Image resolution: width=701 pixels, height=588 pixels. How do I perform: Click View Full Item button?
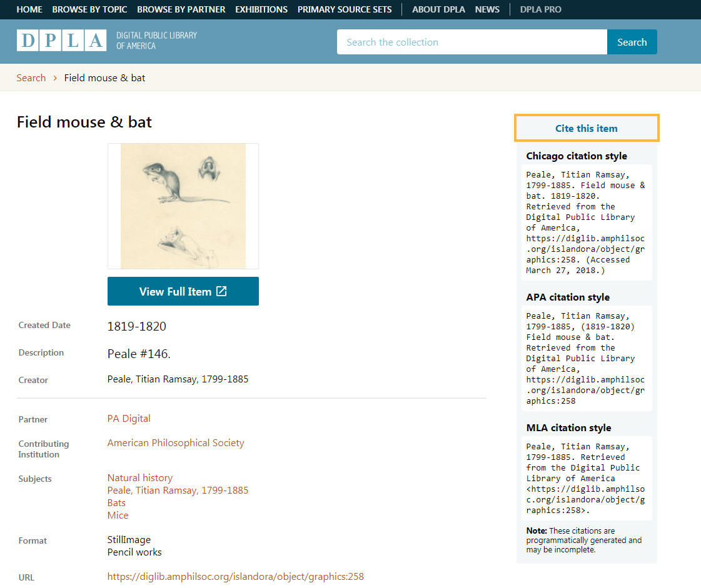pos(183,291)
